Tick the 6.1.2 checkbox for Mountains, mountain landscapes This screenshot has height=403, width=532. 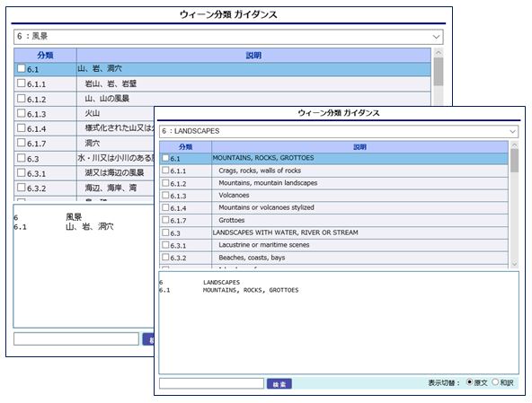(165, 183)
